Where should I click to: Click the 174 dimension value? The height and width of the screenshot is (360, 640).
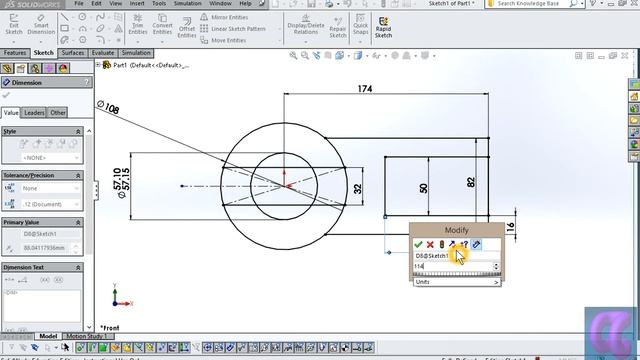pos(365,89)
